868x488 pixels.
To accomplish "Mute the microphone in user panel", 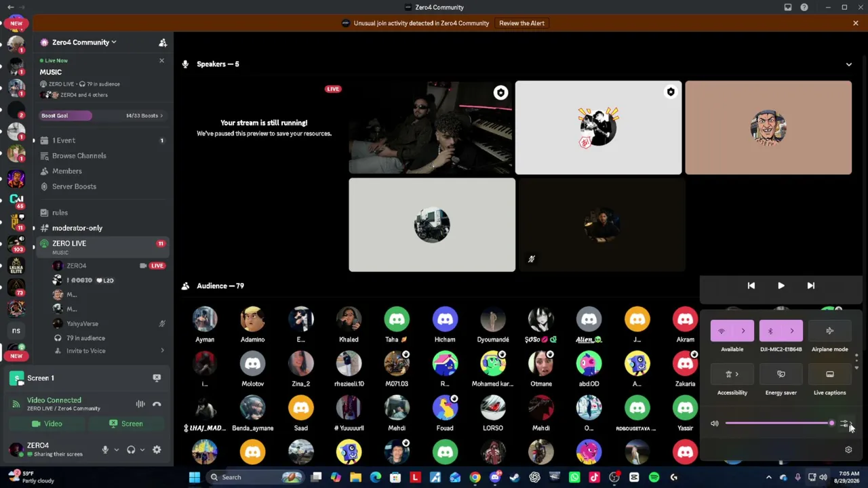I will (x=105, y=449).
